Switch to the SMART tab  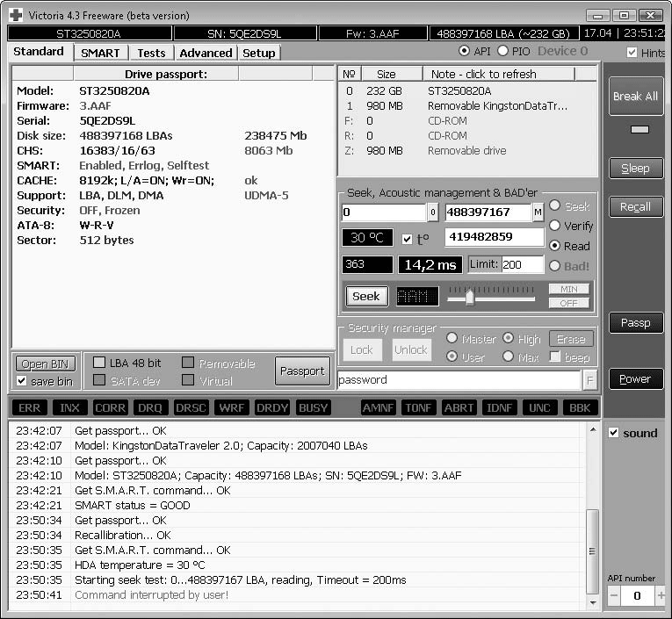100,53
